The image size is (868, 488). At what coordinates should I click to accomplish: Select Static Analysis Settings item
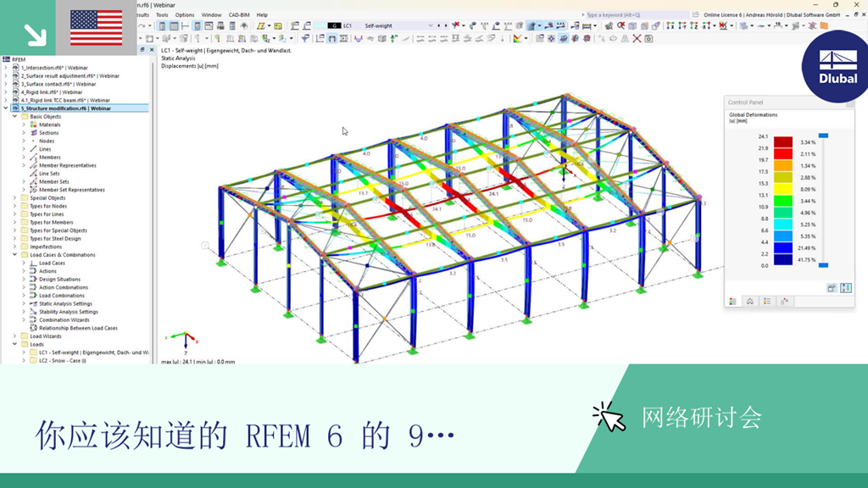65,304
